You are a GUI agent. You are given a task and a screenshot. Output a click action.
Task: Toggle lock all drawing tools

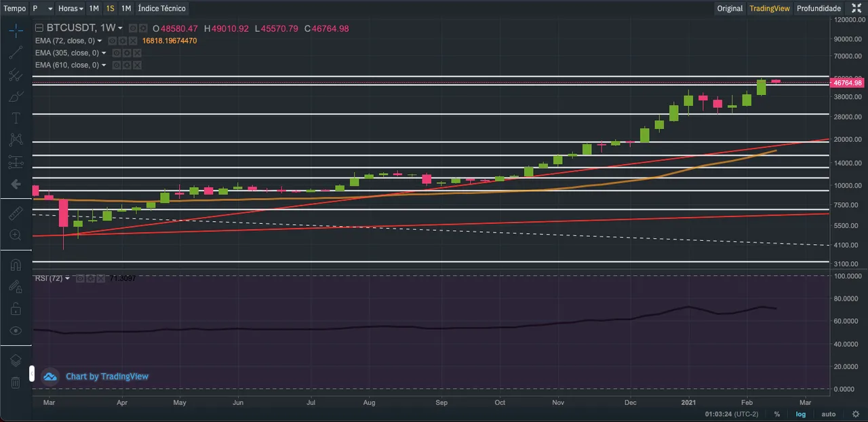16,309
